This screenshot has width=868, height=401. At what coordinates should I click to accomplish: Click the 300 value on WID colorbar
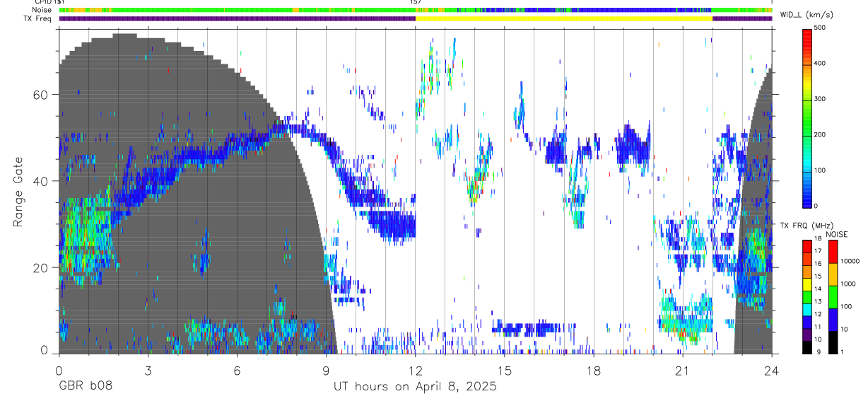[x=821, y=99]
